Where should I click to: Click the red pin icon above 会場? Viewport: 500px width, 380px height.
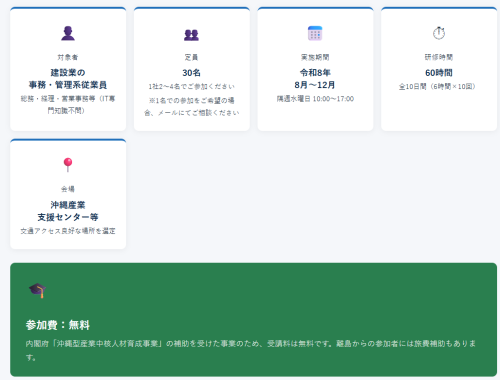coord(68,165)
